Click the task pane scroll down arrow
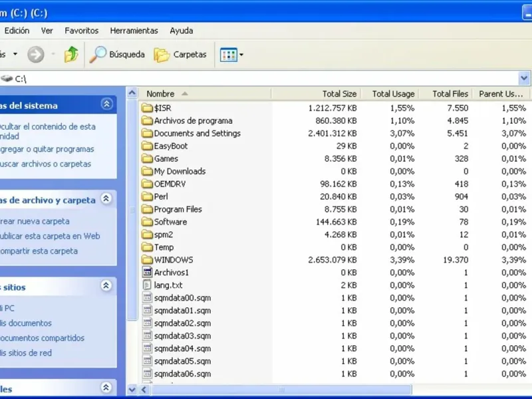532x399 pixels. coord(132,390)
